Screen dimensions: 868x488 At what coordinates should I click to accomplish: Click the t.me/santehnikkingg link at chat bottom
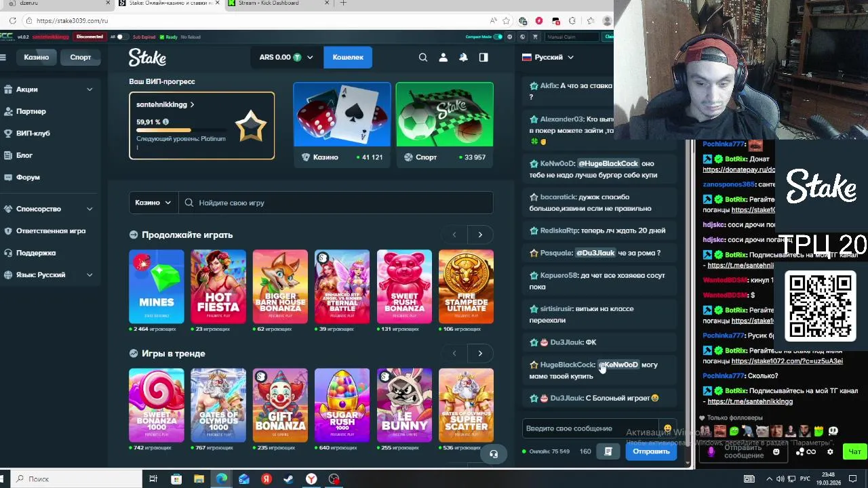(750, 402)
